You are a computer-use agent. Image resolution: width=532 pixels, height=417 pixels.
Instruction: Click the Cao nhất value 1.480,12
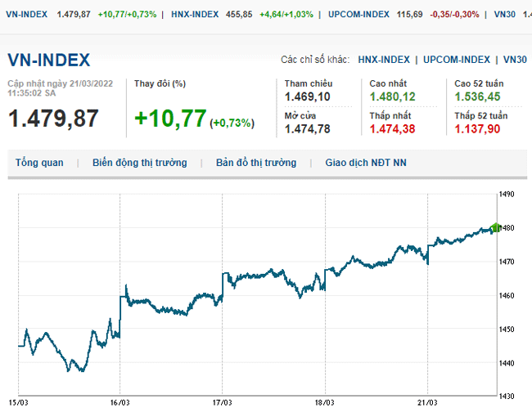[x=392, y=97]
